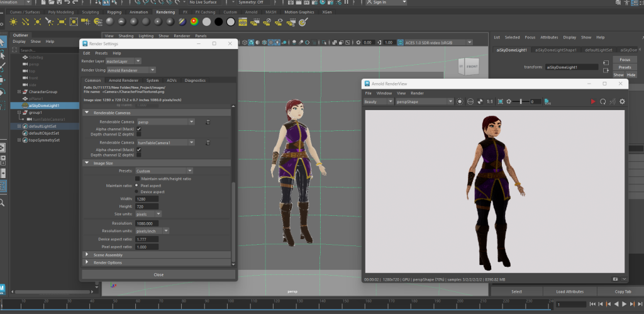Start the Arnold render with red play icon

coord(592,101)
